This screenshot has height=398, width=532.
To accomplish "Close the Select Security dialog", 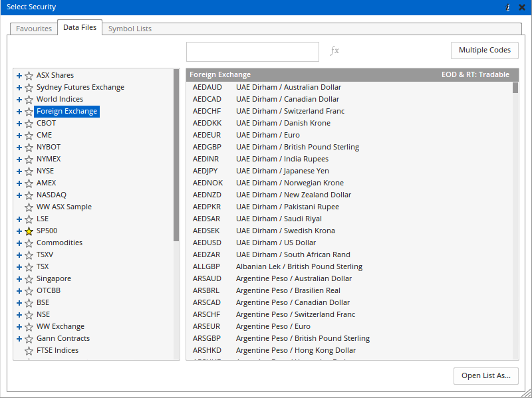I will pos(522,7).
